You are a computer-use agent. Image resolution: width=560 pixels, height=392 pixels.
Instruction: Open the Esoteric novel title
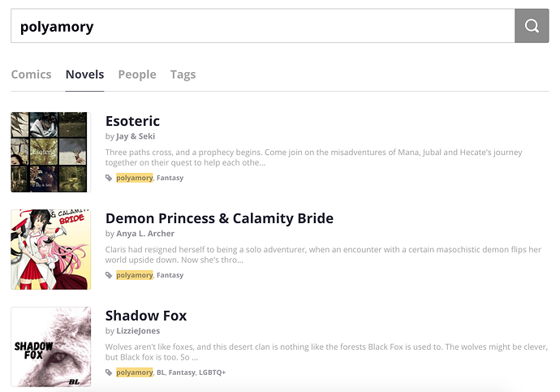tap(132, 121)
